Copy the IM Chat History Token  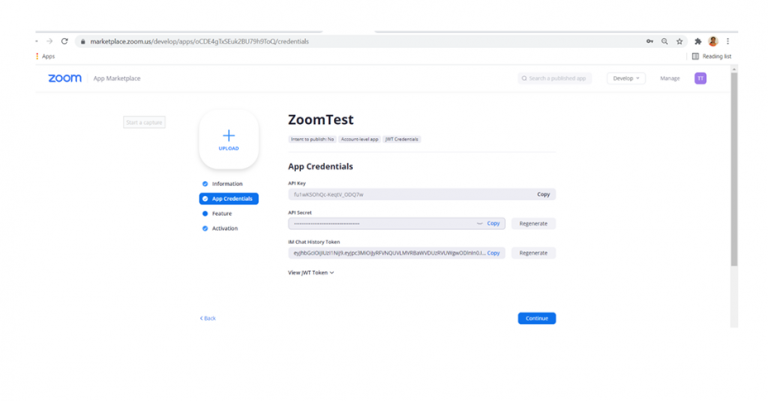493,253
